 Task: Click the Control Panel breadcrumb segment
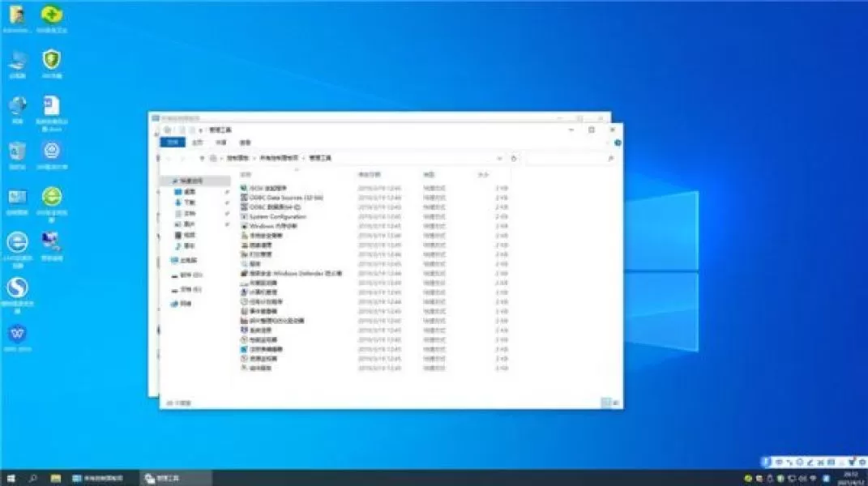coord(237,158)
